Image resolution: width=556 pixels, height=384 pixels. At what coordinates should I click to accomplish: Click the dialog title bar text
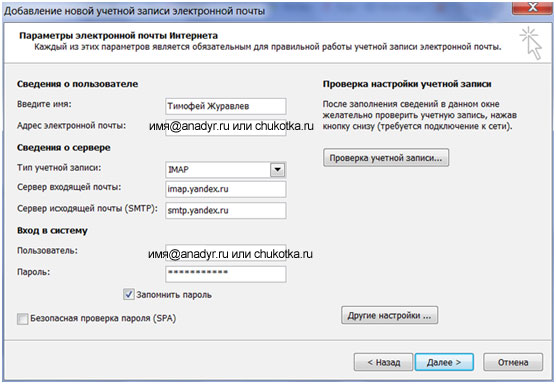(x=134, y=11)
